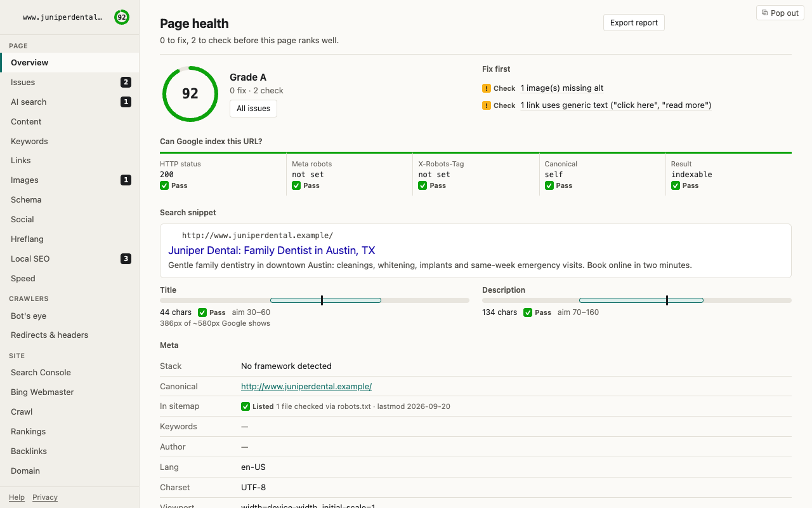The image size is (812, 508).
Task: Click the green Pass check under X-Robots-Tag
Action: click(x=422, y=185)
